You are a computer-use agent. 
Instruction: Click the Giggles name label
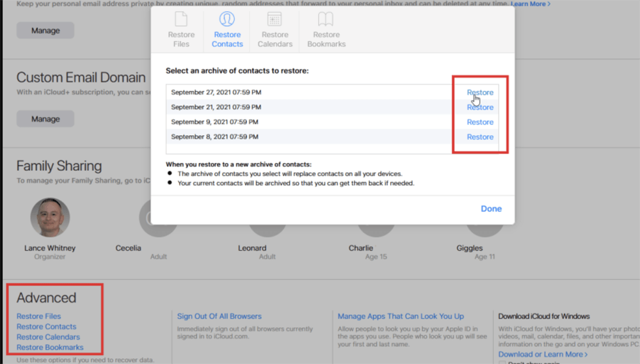point(469,248)
